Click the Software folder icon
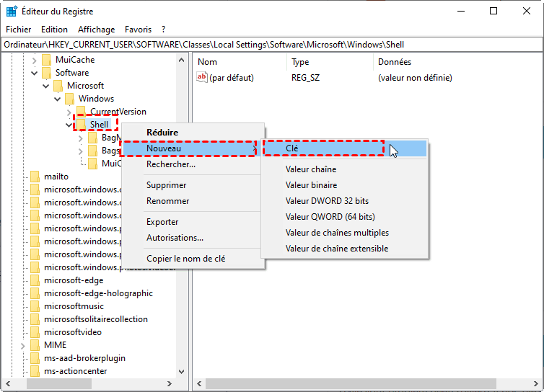 [46, 73]
